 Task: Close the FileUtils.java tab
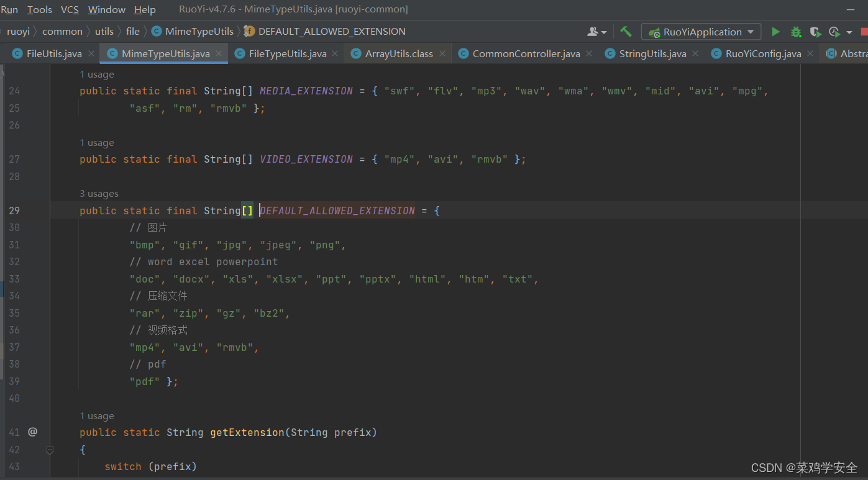pos(91,54)
